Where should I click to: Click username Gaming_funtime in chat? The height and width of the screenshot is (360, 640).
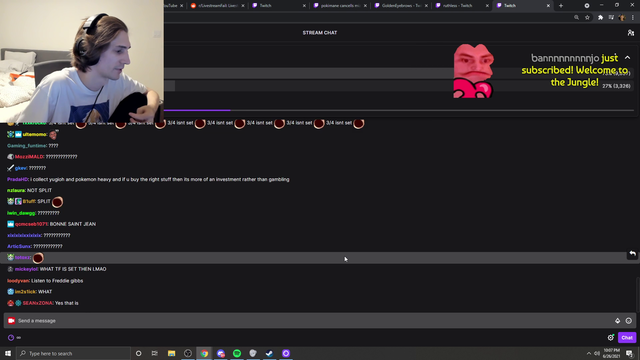27,146
